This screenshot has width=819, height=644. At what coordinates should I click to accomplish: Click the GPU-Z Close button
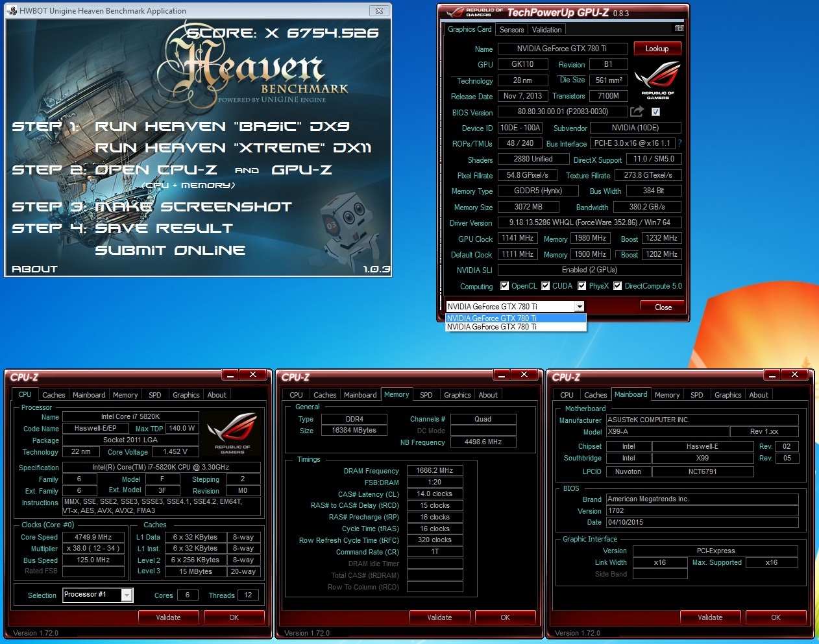[663, 307]
